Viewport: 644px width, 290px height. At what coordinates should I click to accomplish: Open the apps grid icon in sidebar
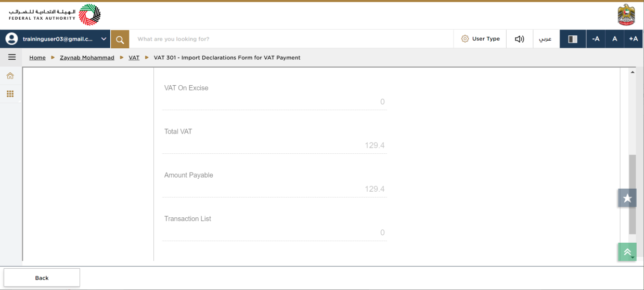(x=10, y=94)
